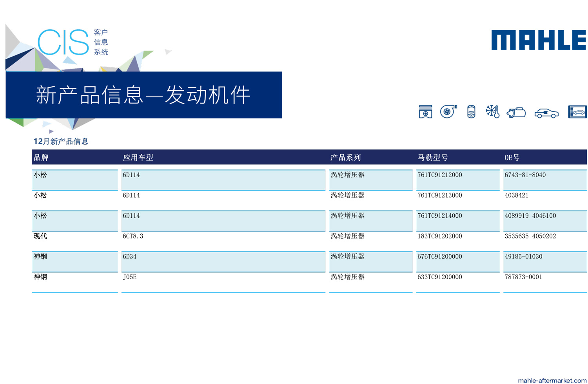588x384 pixels.
Task: Select engine model 6CT8.3
Action: coord(133,236)
